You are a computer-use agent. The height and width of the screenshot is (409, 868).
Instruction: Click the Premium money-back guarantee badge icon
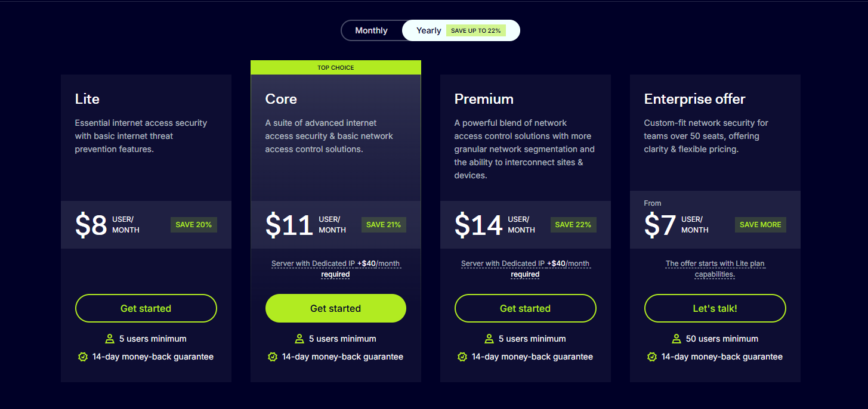[462, 357]
